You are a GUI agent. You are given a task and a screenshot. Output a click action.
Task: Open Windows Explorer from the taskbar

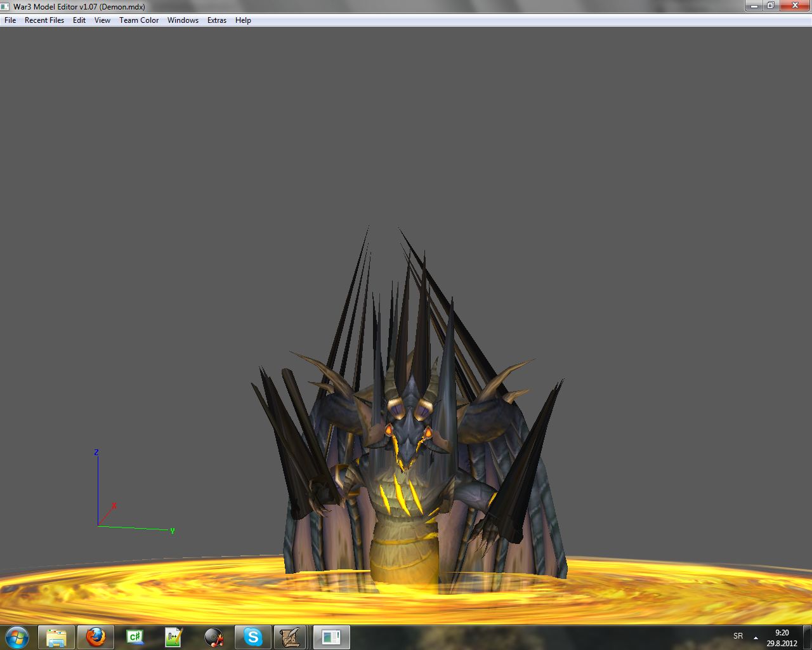pos(56,637)
